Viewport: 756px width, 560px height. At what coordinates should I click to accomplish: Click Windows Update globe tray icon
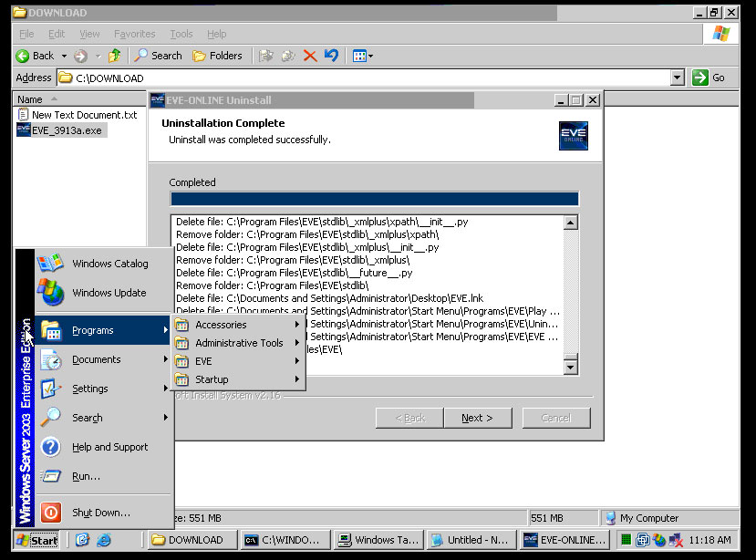coord(658,540)
